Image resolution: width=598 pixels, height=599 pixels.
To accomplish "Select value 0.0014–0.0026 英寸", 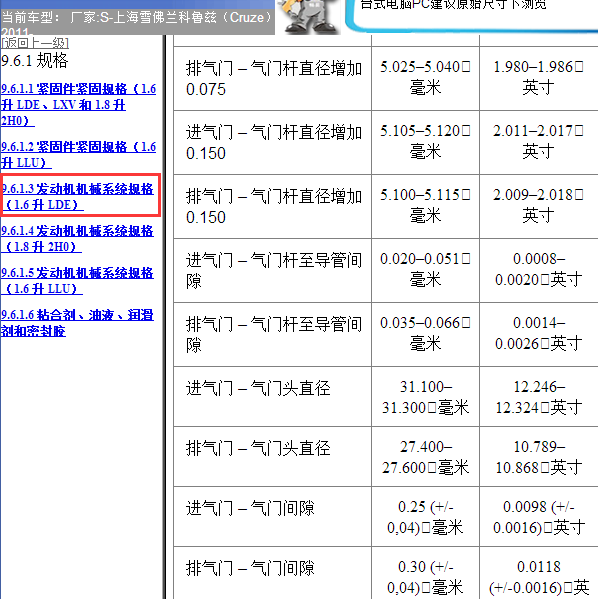I will point(538,333).
